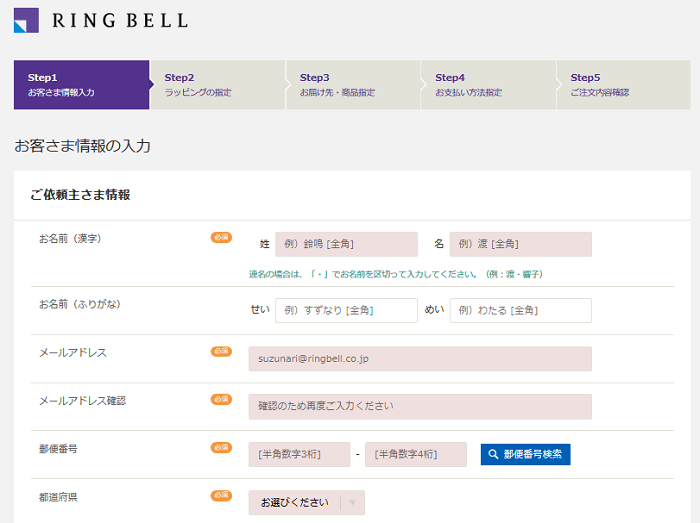The image size is (700, 523).
Task: Click the メールアドレス確認 label text
Action: coord(83,401)
